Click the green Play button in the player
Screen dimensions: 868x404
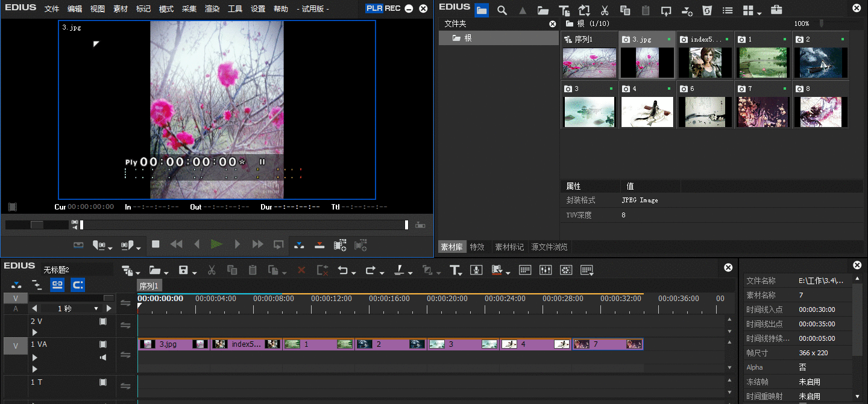coord(216,244)
